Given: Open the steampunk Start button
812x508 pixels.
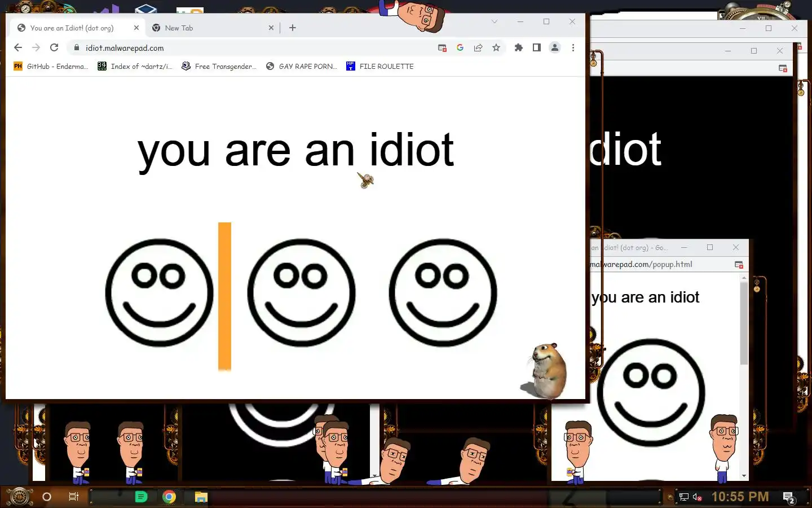Looking at the screenshot, I should tap(19, 496).
